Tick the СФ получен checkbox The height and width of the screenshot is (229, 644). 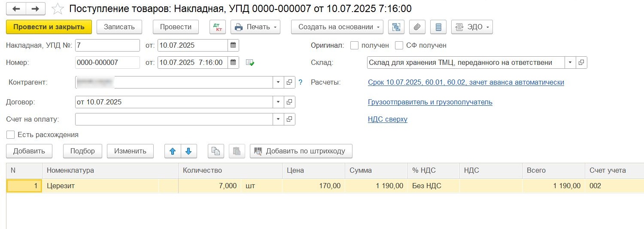point(399,45)
